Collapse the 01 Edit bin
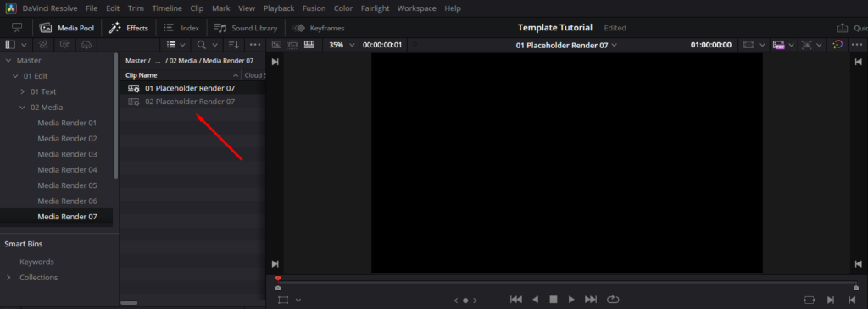Viewport: 868px width, 309px height. [15, 75]
